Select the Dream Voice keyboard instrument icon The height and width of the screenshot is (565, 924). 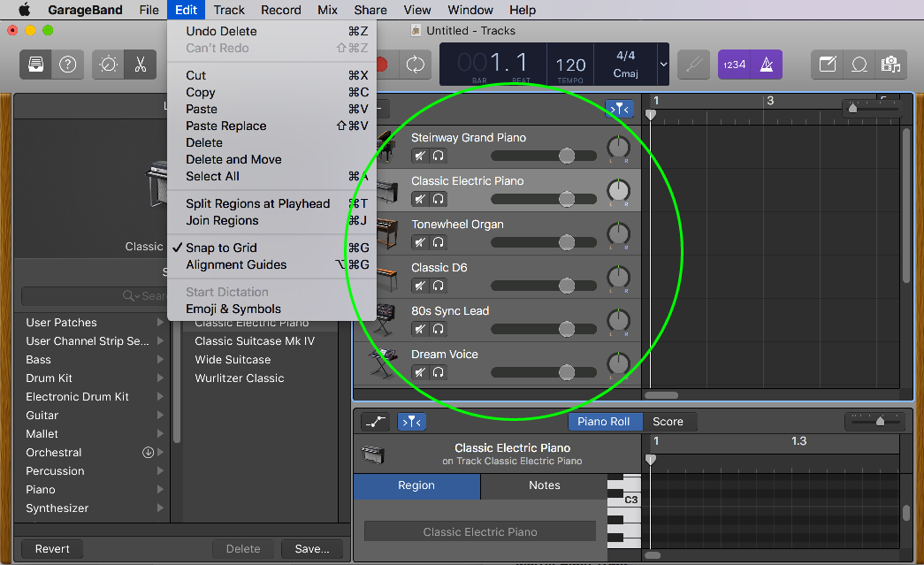click(383, 363)
